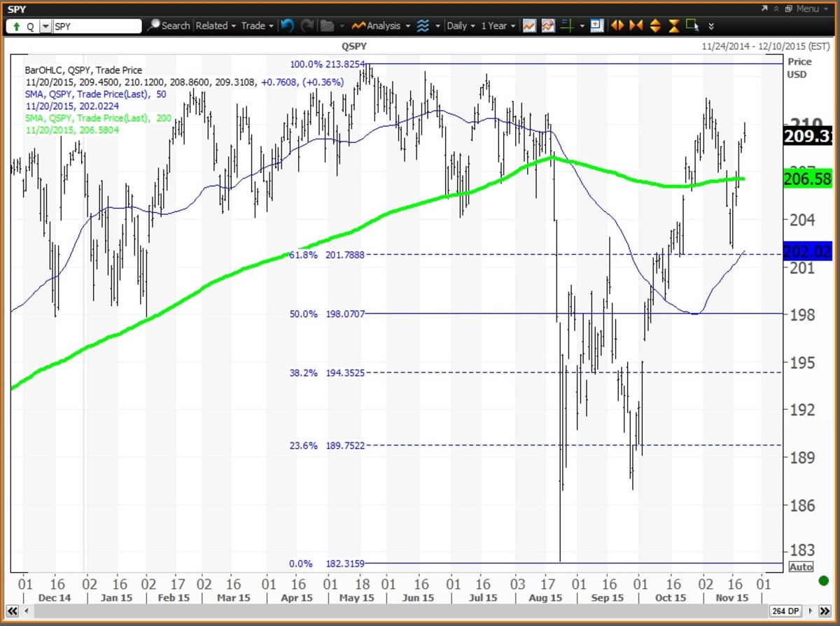
Task: Click the pop-out arrow in title bar
Action: [x=764, y=8]
